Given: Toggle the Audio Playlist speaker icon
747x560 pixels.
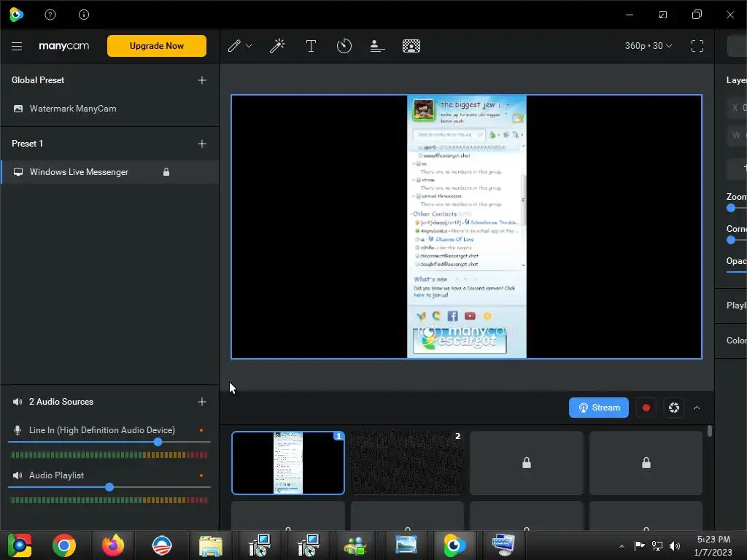Looking at the screenshot, I should coord(18,475).
